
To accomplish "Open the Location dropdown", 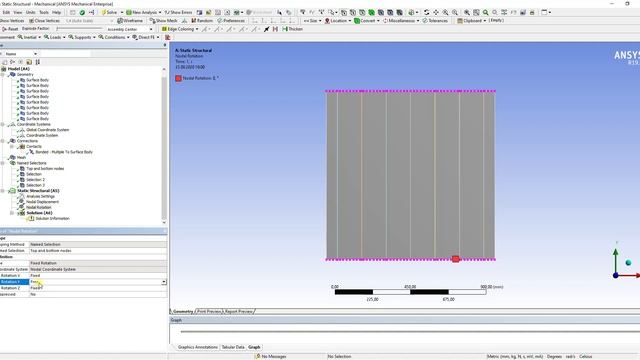I will 338,20.
